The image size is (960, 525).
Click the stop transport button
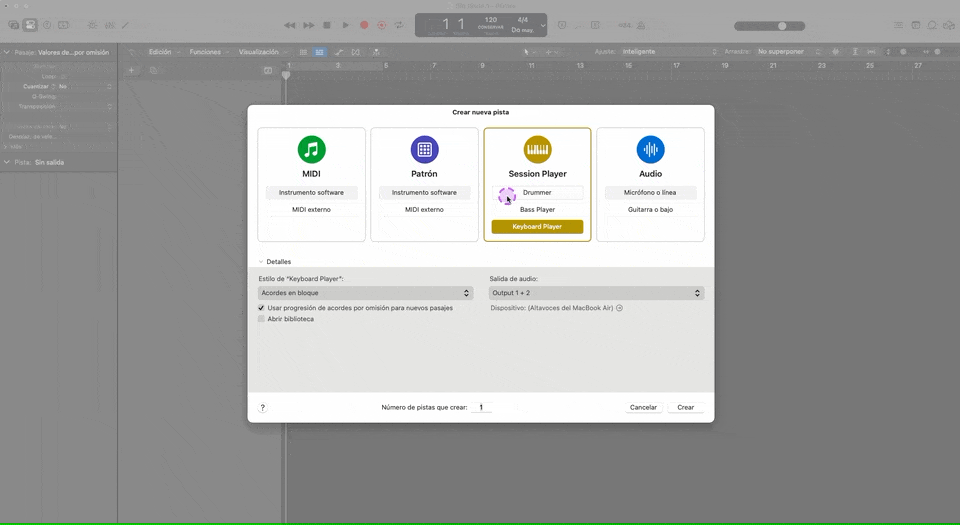(x=327, y=25)
